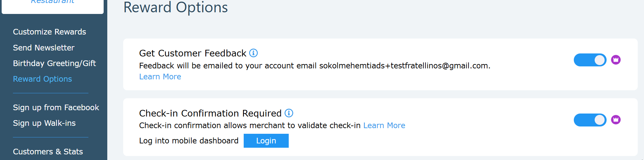
Task: Click purple crown icon for Customer Feedback
Action: click(616, 60)
